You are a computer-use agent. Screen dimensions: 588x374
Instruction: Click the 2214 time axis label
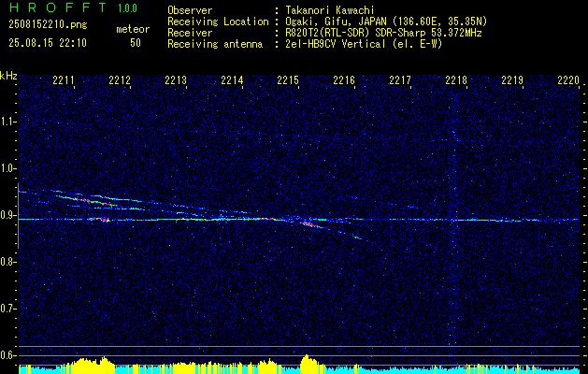[x=232, y=79]
